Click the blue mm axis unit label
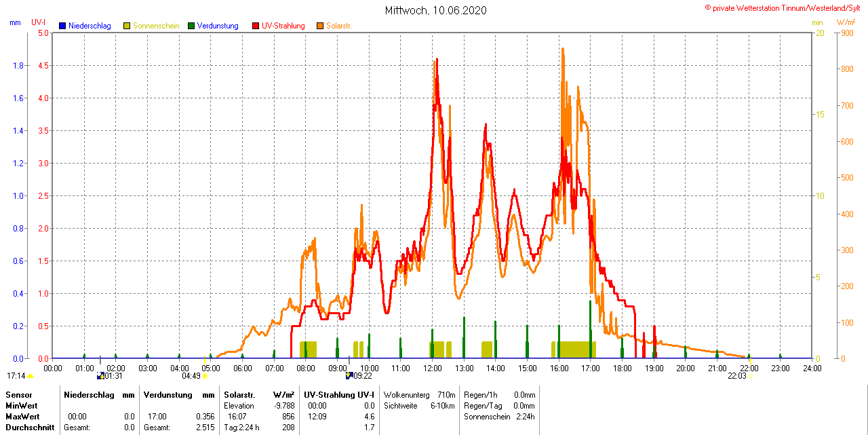The height and width of the screenshot is (435, 868). point(15,22)
